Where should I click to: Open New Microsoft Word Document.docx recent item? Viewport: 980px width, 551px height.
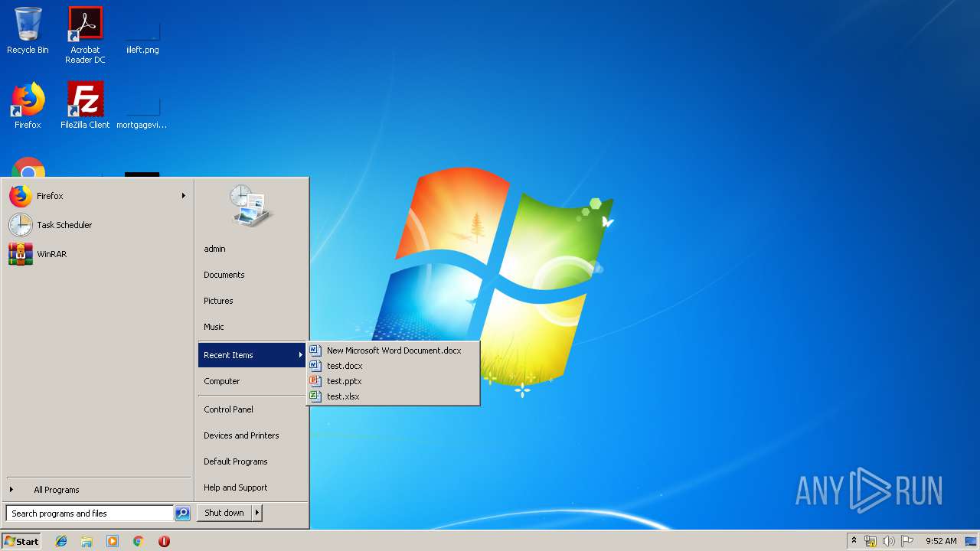tap(394, 350)
